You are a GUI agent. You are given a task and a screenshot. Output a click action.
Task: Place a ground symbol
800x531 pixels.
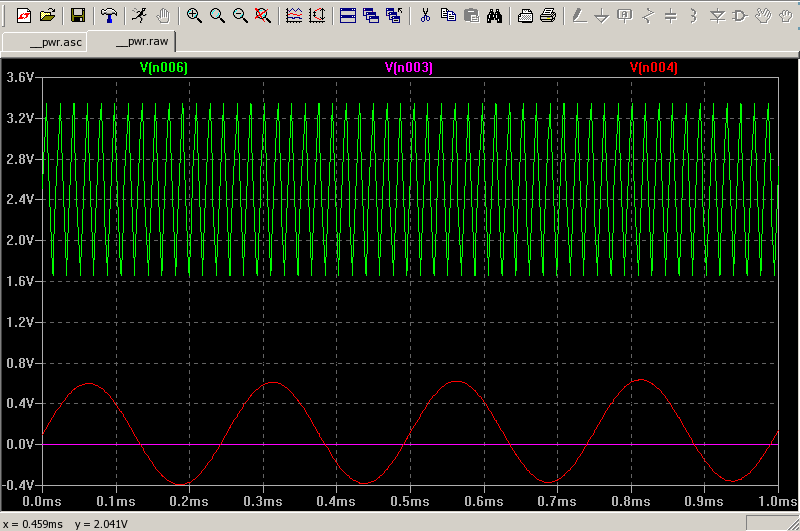click(x=602, y=15)
